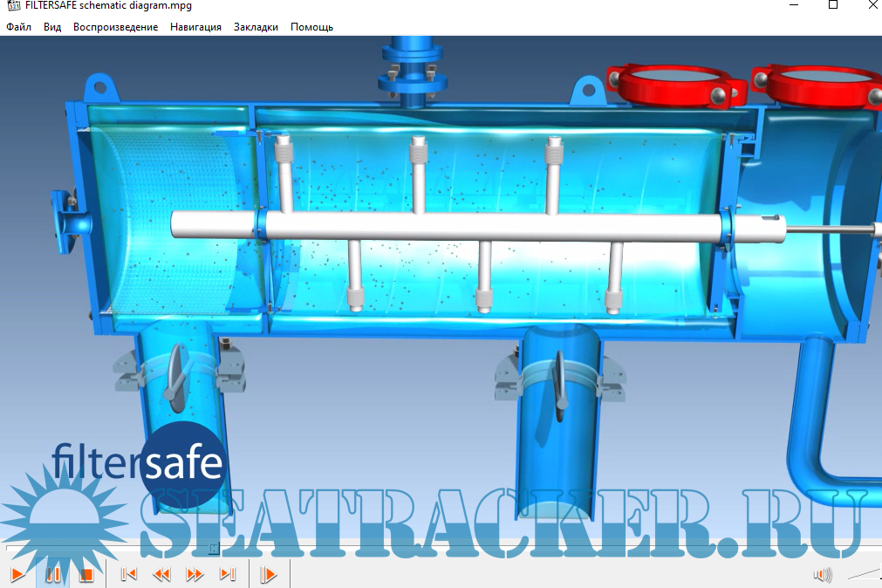The width and height of the screenshot is (882, 588).
Task: Pause the video playback
Action: tap(52, 575)
